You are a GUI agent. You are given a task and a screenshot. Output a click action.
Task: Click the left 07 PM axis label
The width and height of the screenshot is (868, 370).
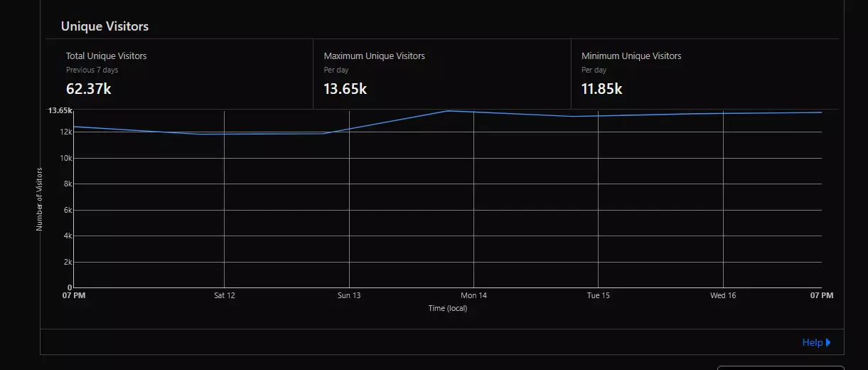coord(74,295)
